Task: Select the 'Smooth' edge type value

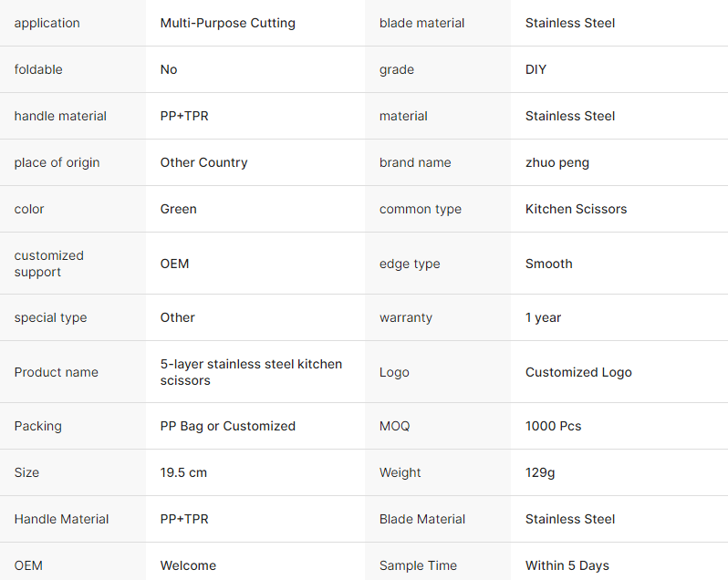Action: click(548, 264)
